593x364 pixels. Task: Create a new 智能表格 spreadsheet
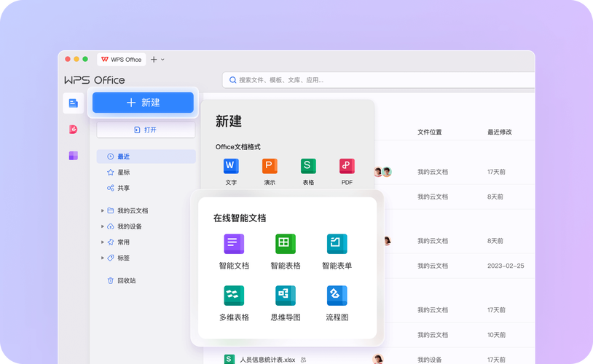click(x=286, y=245)
